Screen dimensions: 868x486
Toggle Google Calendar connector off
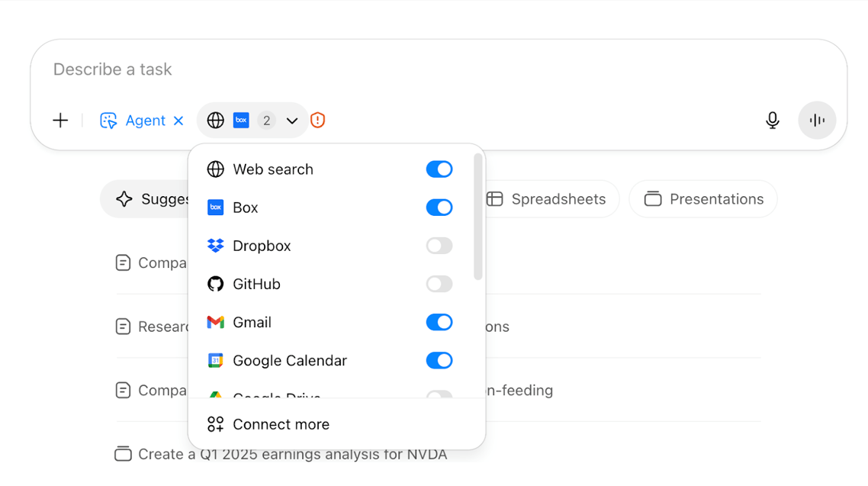[439, 360]
